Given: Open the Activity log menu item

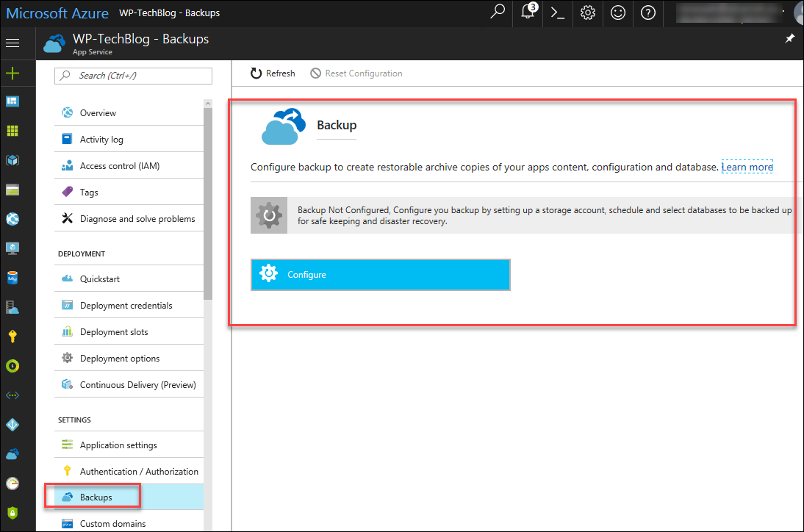Looking at the screenshot, I should point(129,140).
